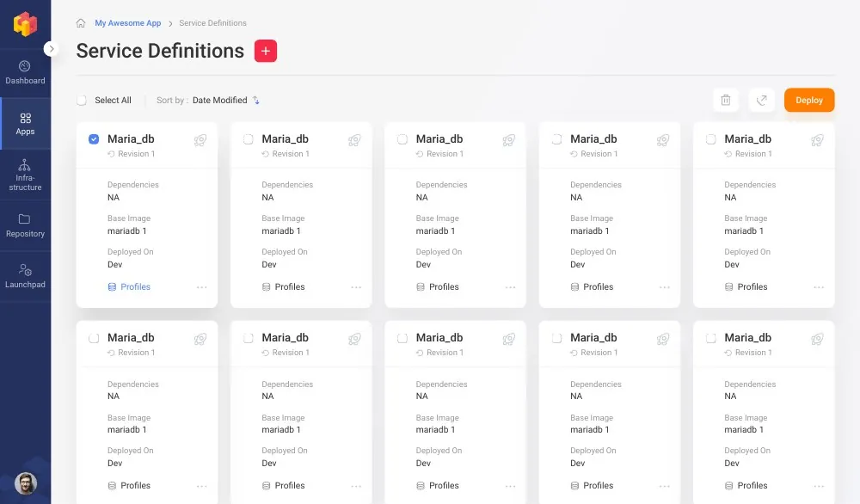Add a new service definition with the plus button
The width and height of the screenshot is (860, 504).
(266, 51)
